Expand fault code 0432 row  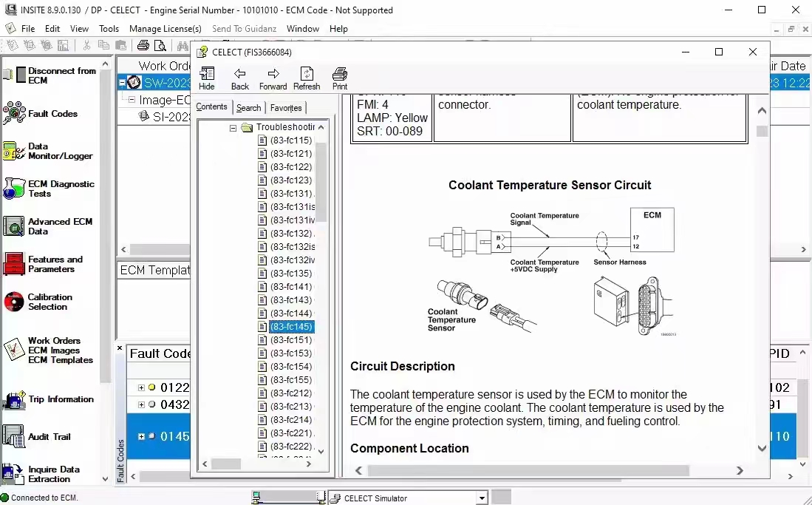pyautogui.click(x=141, y=404)
